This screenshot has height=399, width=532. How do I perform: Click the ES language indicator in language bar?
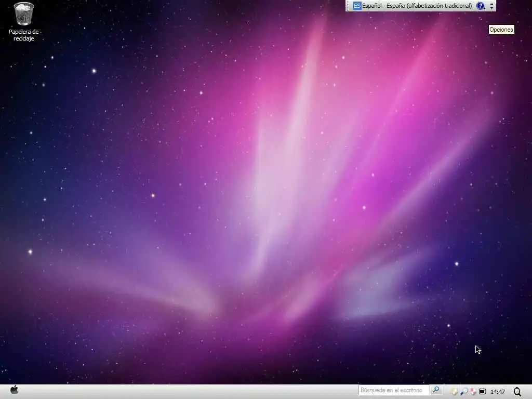tap(357, 6)
